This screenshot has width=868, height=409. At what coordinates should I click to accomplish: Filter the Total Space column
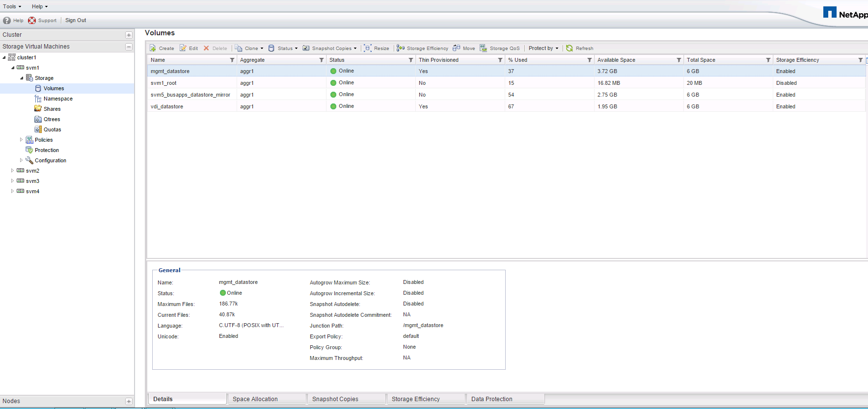click(768, 60)
